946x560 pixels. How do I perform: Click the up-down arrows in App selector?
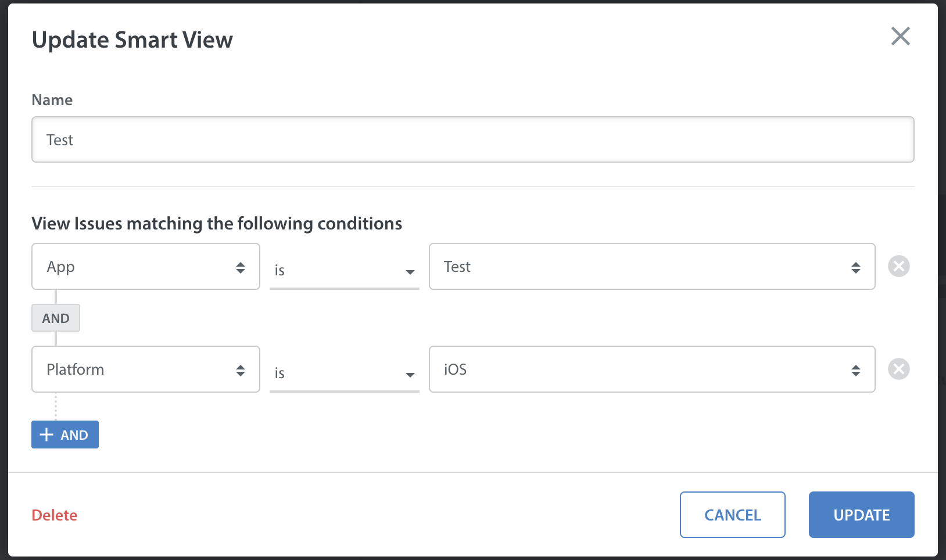coord(241,267)
